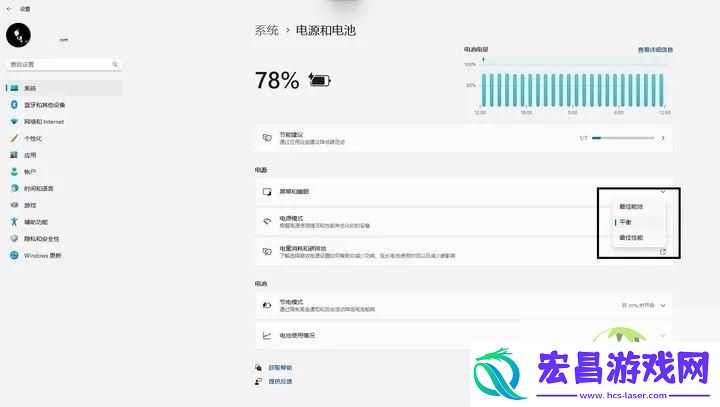Click the 电池使用情况 row title

297,335
